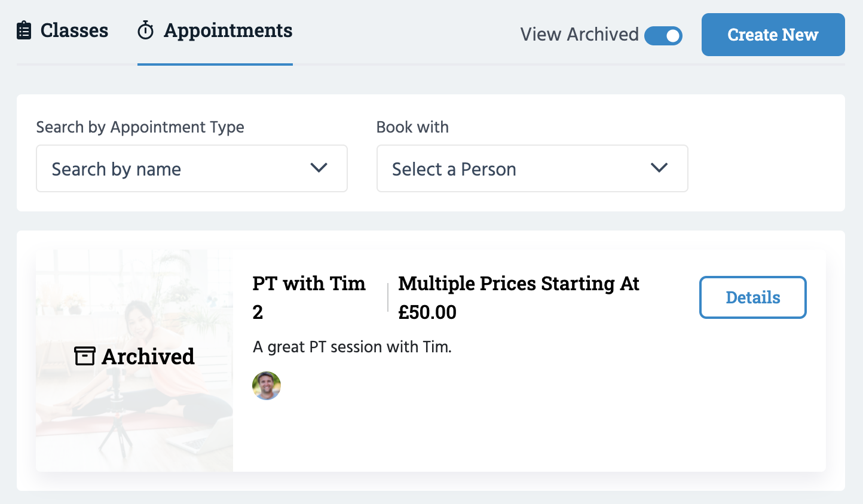This screenshot has height=504, width=863.
Task: Click the chevron on Select a Person
Action: (x=659, y=168)
